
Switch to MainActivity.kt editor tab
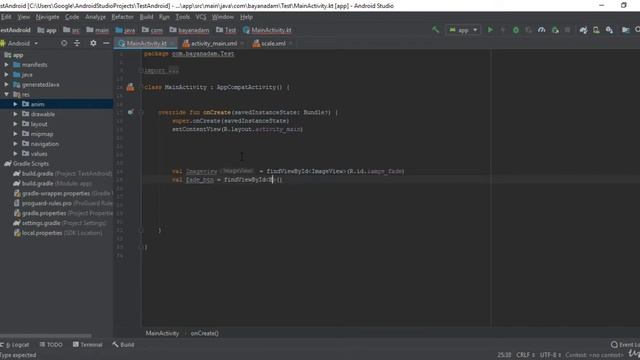click(146, 43)
